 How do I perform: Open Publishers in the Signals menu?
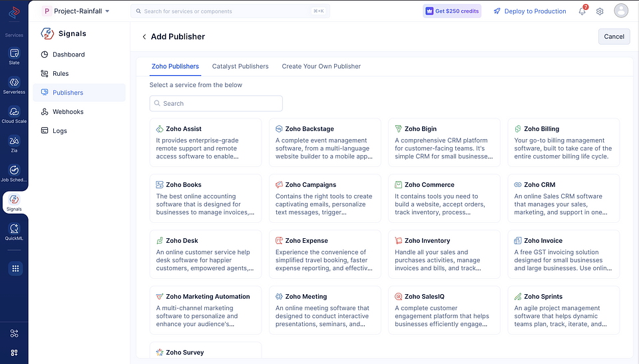coord(79,92)
